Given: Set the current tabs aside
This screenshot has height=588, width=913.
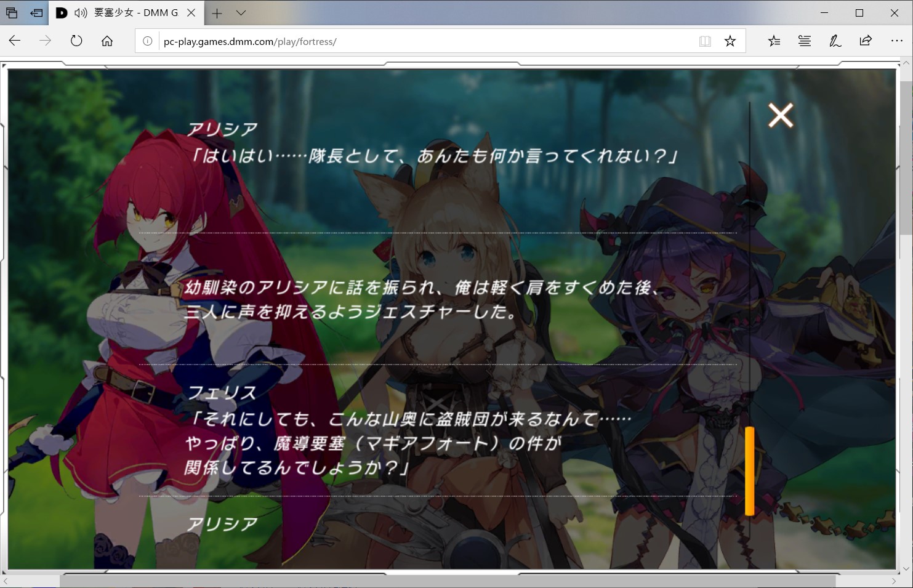Looking at the screenshot, I should coord(36,13).
